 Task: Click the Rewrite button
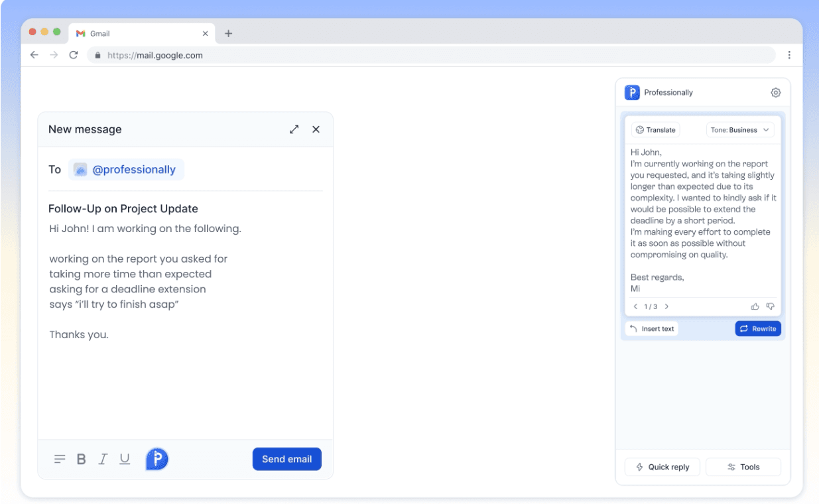click(x=758, y=328)
